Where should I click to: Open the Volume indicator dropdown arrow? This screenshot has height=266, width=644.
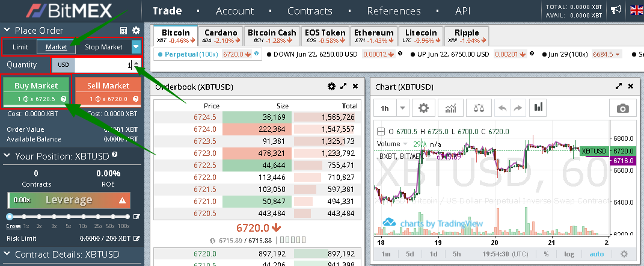pyautogui.click(x=405, y=144)
